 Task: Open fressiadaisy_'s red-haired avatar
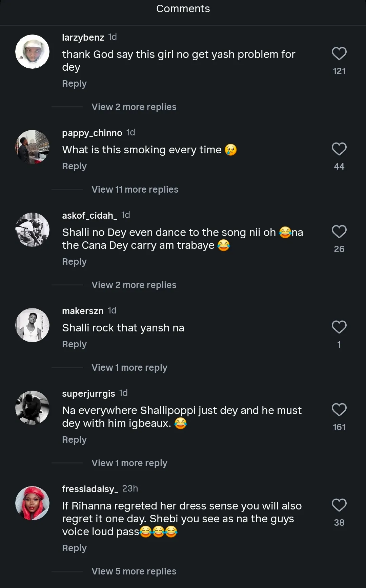[x=33, y=503]
